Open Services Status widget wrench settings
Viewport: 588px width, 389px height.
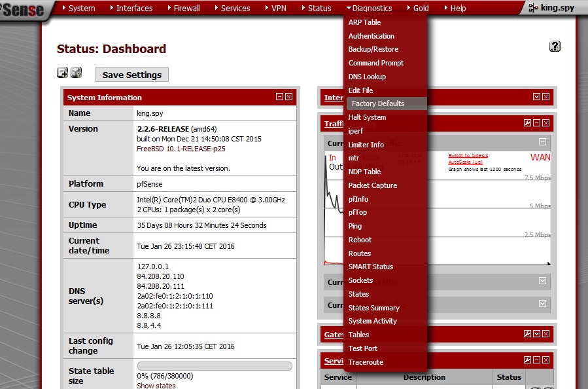click(x=527, y=360)
